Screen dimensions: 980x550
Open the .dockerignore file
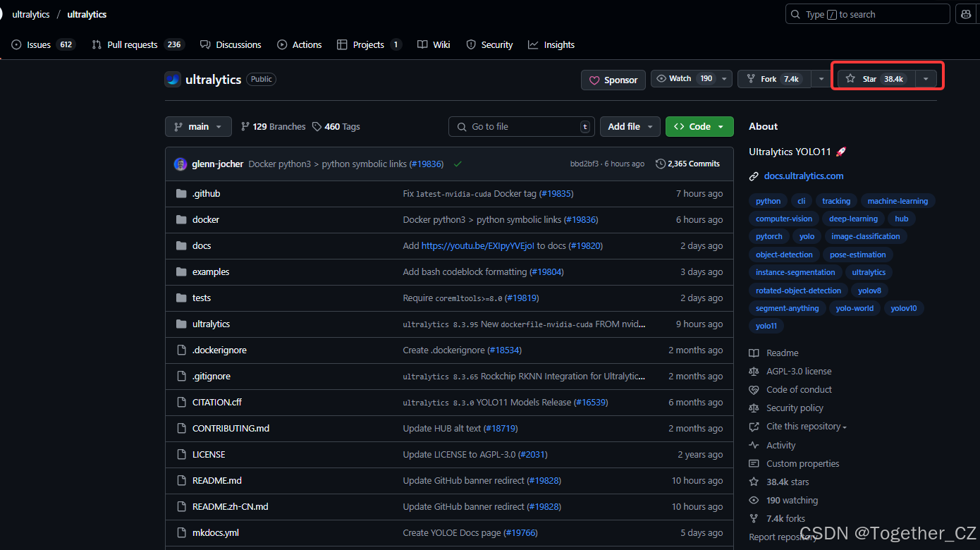pyautogui.click(x=219, y=350)
